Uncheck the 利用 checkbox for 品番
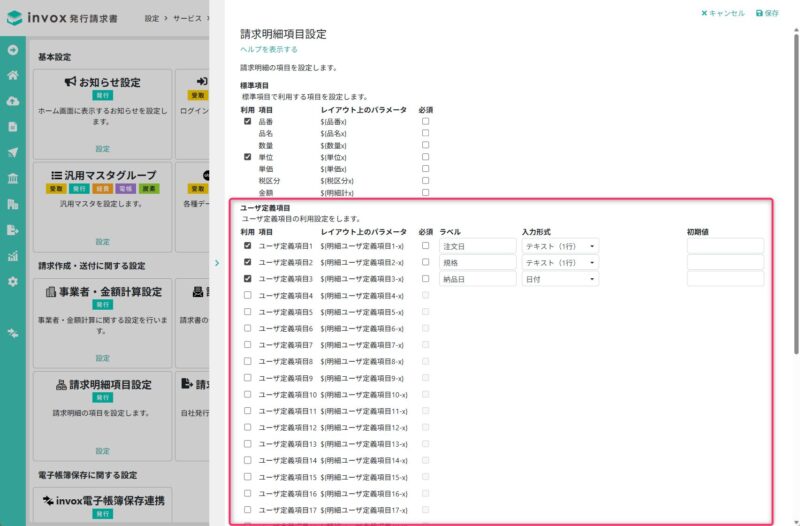Screen dimensions: 800x526 point(248,121)
